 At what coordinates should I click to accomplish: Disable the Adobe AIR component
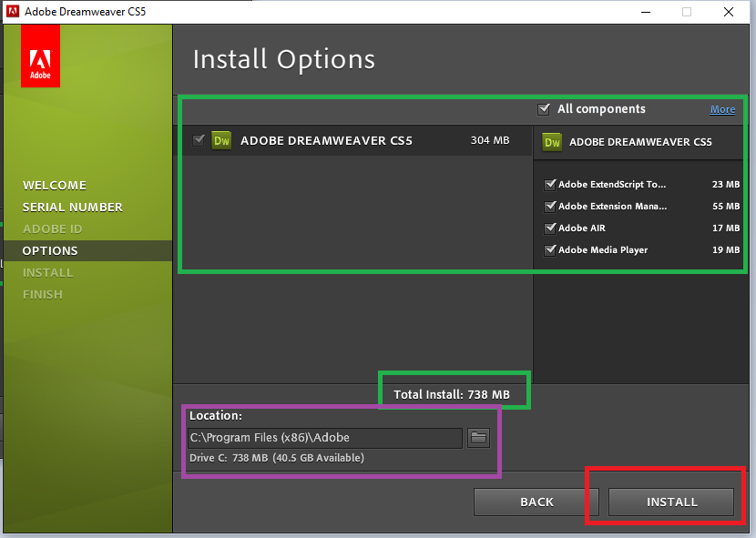point(550,228)
